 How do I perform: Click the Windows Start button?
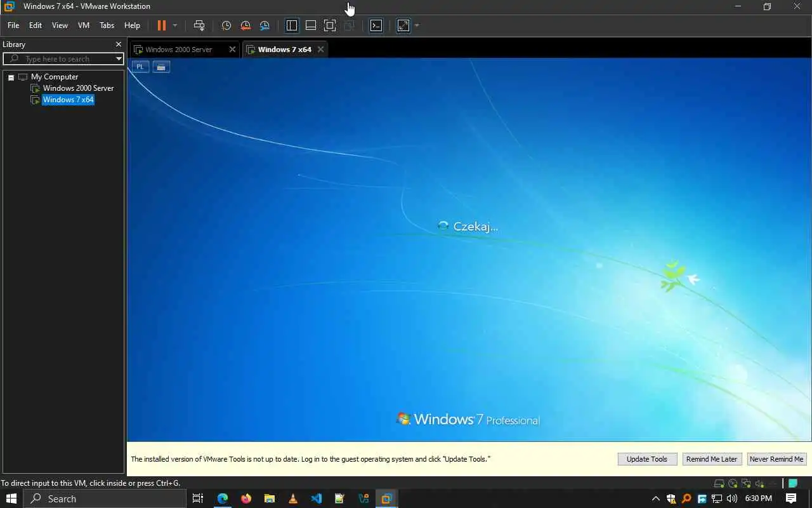(x=11, y=498)
